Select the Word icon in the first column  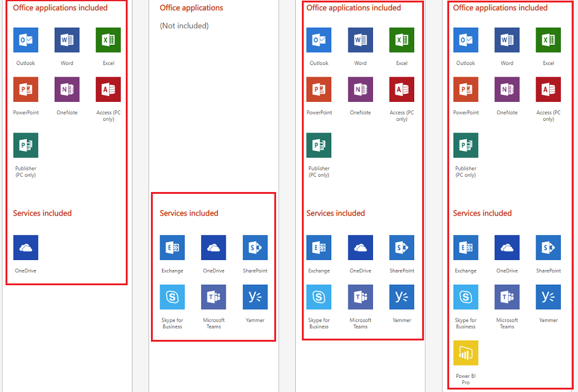[67, 40]
